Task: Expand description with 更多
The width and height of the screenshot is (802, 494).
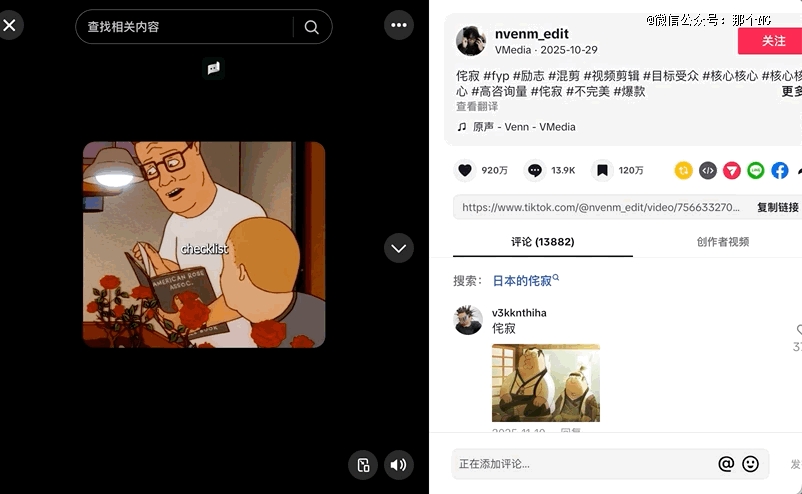Action: 791,92
